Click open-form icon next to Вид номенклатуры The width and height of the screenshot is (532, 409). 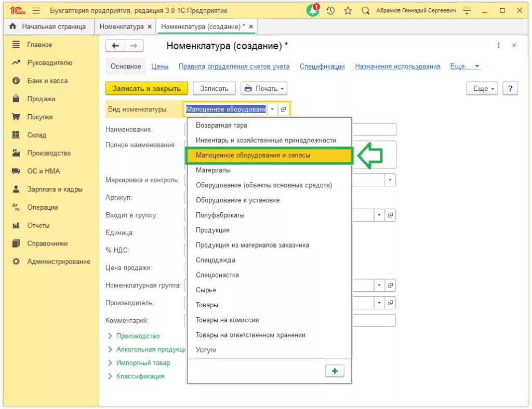tap(284, 110)
